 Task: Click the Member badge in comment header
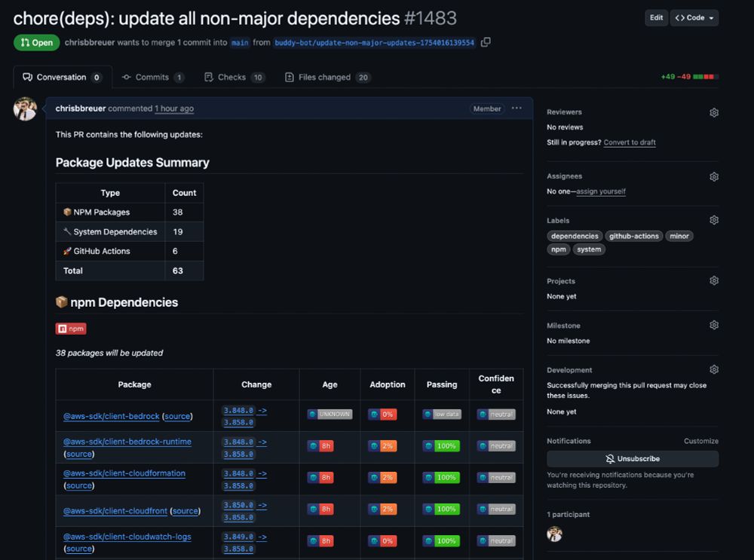tap(486, 109)
